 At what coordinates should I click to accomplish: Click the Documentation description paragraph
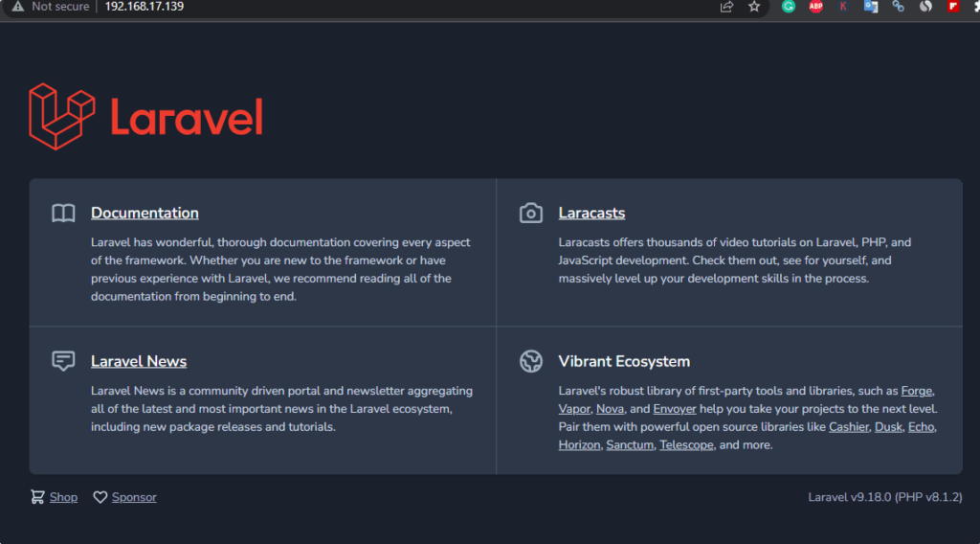tap(280, 269)
